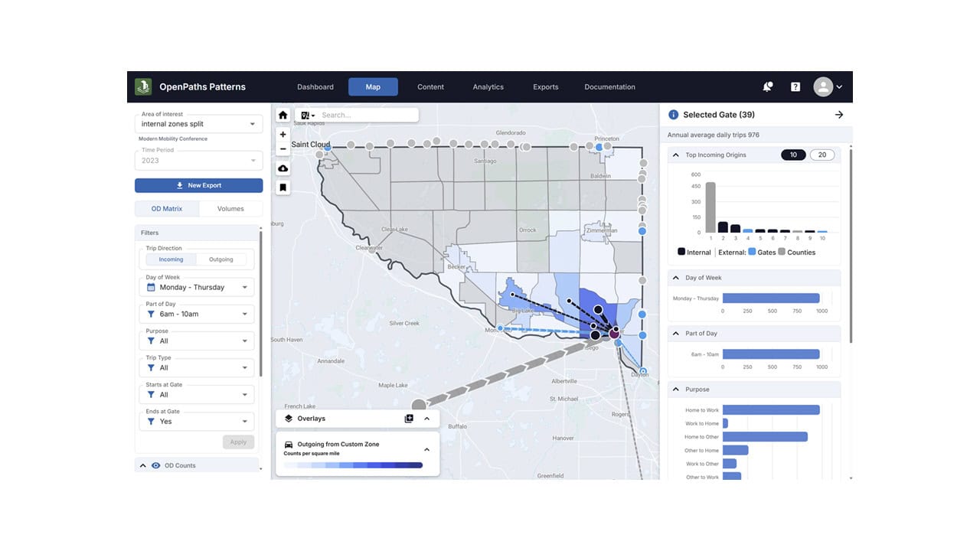Zoom in on the map

pyautogui.click(x=283, y=134)
